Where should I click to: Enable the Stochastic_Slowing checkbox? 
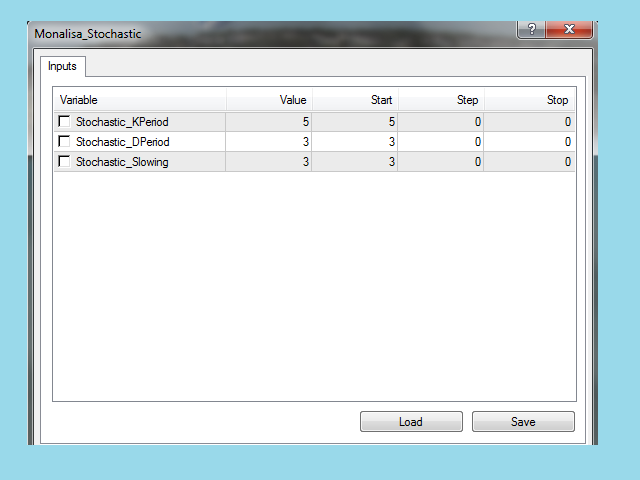pos(64,161)
